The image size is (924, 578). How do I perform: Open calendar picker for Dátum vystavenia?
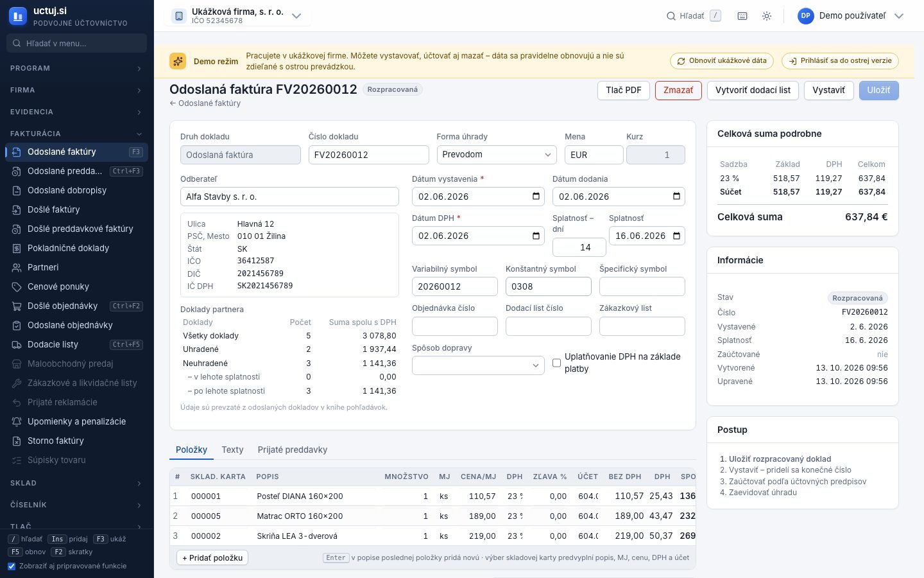536,197
